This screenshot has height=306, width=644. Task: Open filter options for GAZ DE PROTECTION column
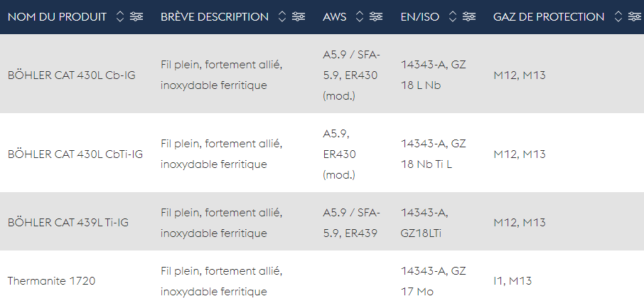[x=634, y=17]
